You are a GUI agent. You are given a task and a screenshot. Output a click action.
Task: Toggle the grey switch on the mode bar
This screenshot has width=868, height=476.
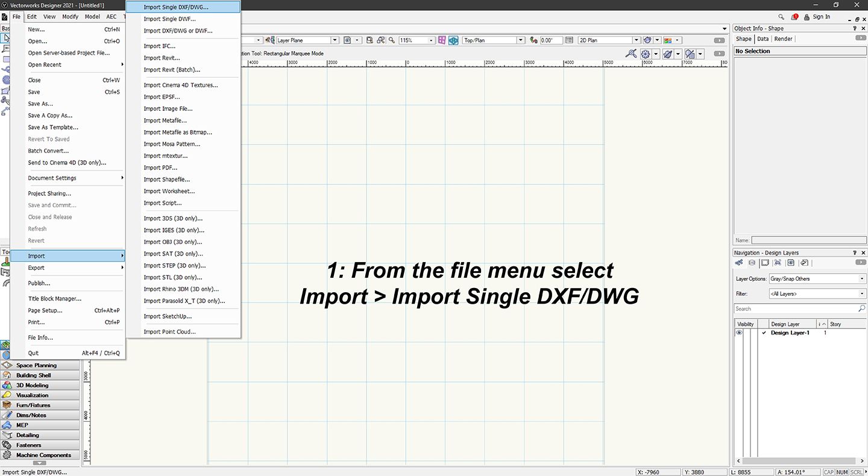(x=719, y=54)
